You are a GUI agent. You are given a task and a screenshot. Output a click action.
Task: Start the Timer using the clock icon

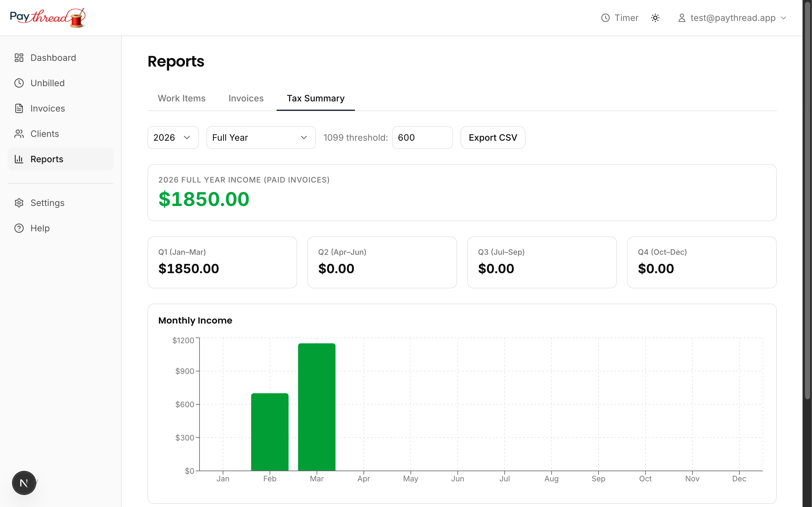(606, 18)
